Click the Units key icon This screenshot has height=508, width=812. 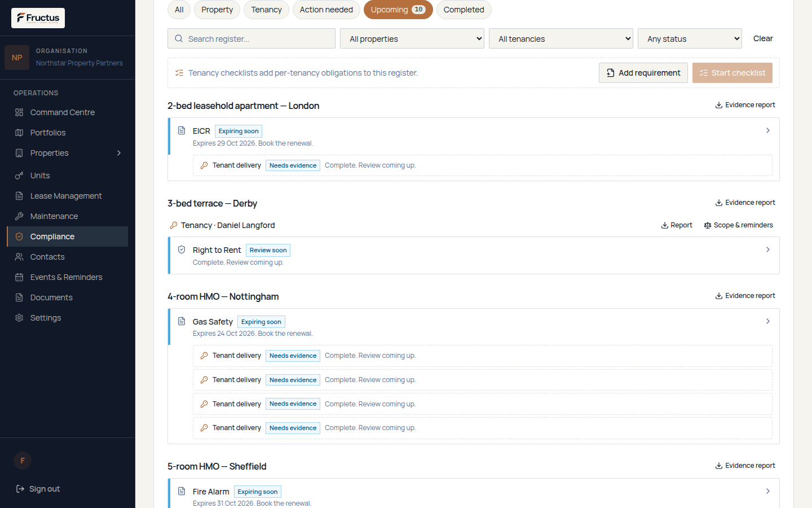(x=19, y=176)
